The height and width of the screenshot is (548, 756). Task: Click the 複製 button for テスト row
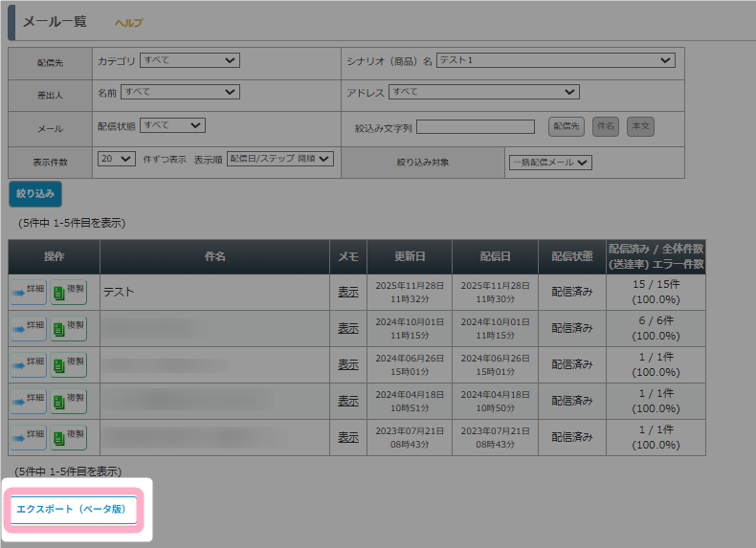coord(69,292)
